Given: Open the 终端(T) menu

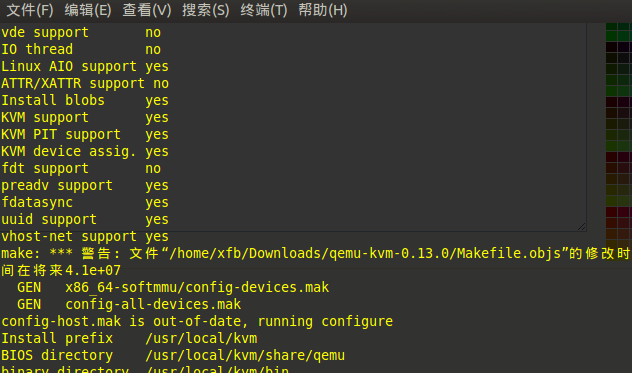Looking at the screenshot, I should tap(264, 10).
